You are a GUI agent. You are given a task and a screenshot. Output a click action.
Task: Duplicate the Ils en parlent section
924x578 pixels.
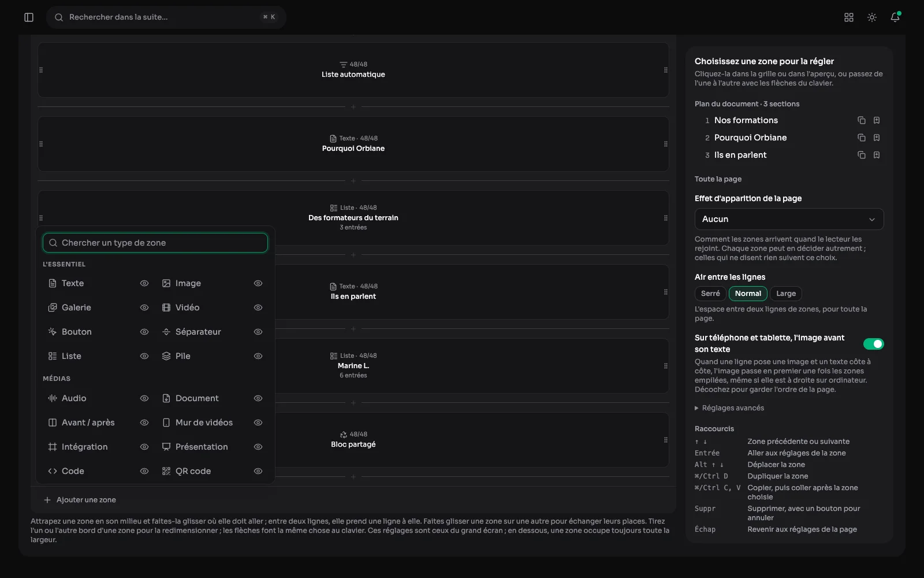click(x=862, y=155)
